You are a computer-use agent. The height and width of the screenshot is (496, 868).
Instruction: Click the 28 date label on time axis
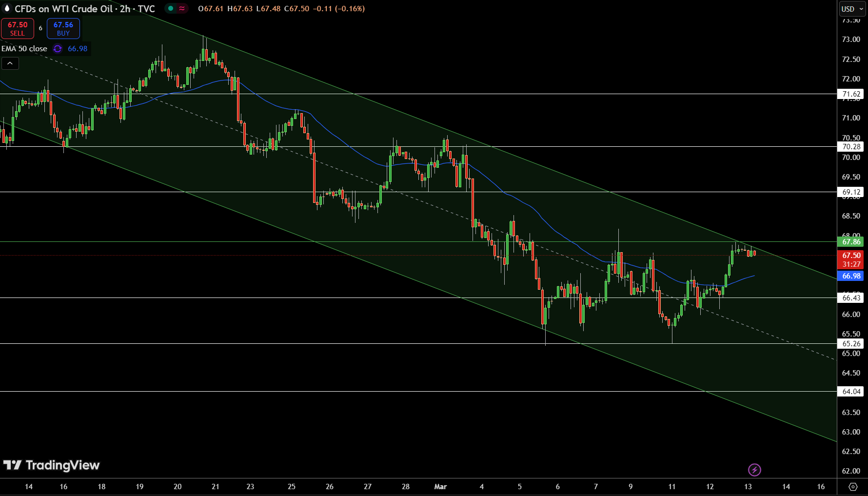406,487
